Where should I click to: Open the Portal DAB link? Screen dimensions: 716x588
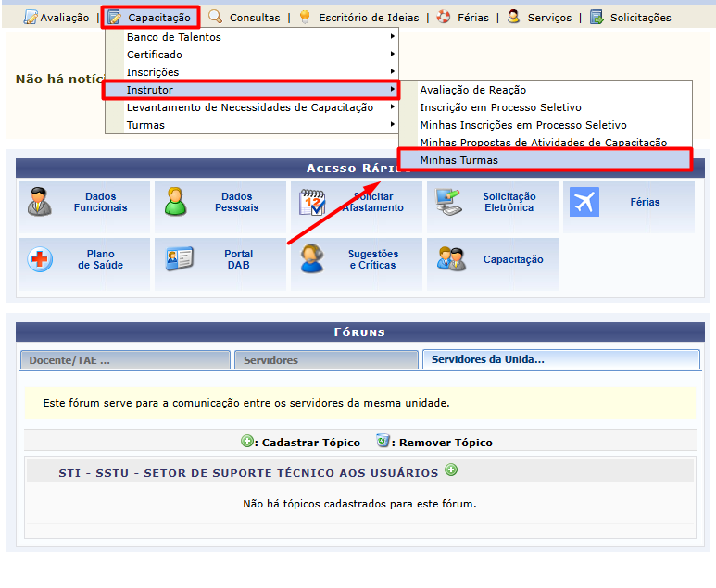point(238,259)
